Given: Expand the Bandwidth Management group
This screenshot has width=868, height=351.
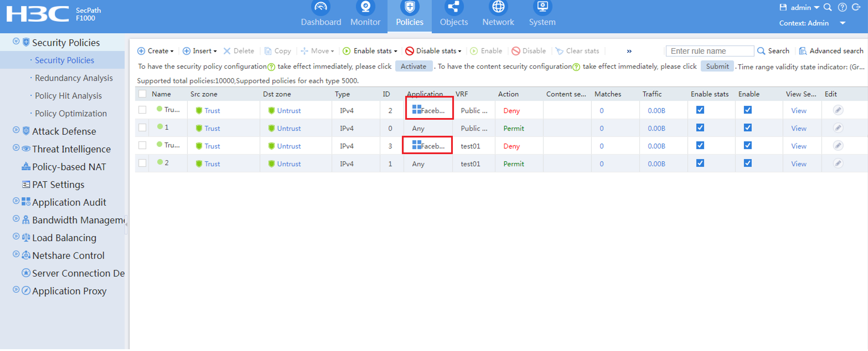Looking at the screenshot, I should (x=16, y=219).
